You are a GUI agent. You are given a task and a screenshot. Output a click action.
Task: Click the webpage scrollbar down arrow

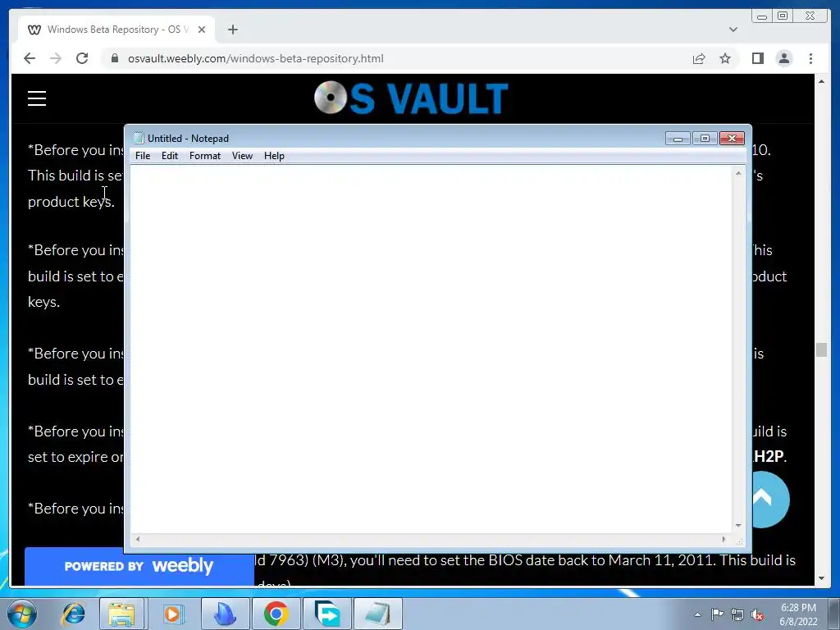coord(822,578)
